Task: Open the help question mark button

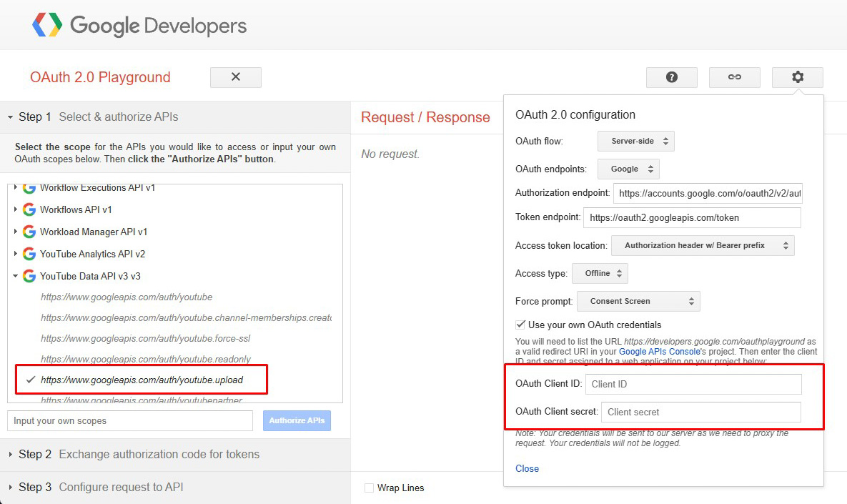Action: [x=671, y=77]
